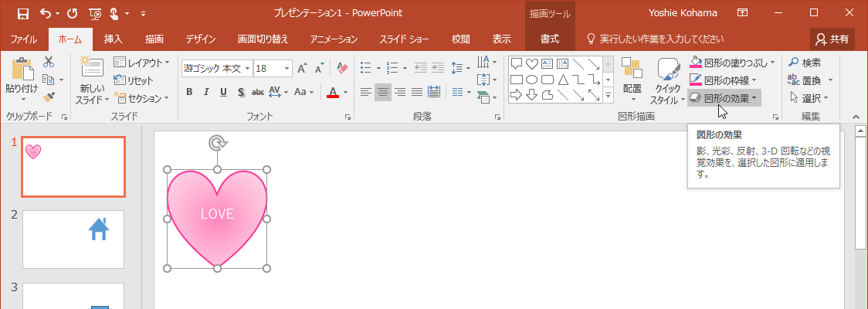
Task: Switch to the 書式 format tab
Action: (x=550, y=39)
